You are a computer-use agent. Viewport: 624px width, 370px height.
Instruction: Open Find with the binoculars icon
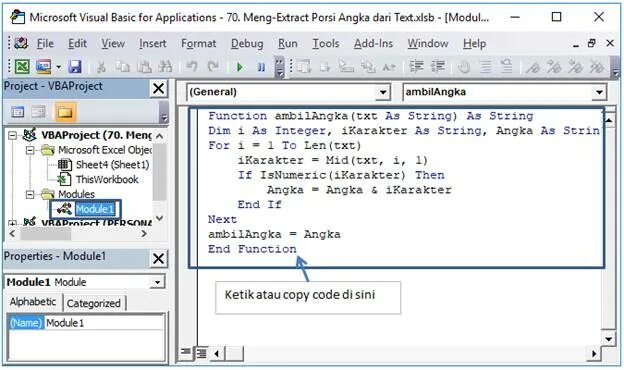click(165, 66)
